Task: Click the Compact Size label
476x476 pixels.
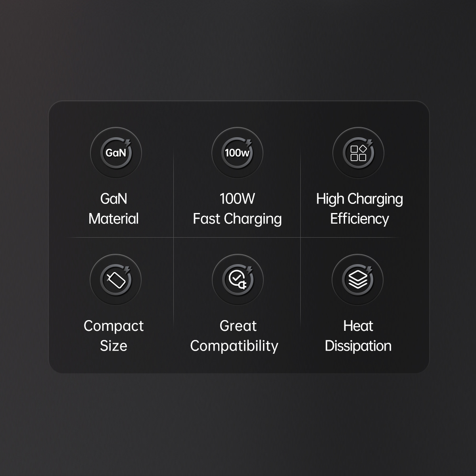Action: tap(113, 336)
